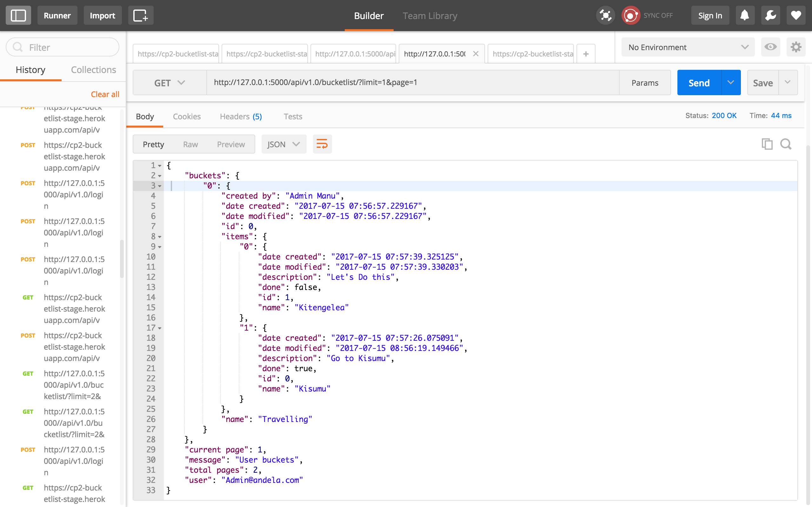The height and width of the screenshot is (507, 812).
Task: Open the GET method dropdown
Action: coord(170,83)
